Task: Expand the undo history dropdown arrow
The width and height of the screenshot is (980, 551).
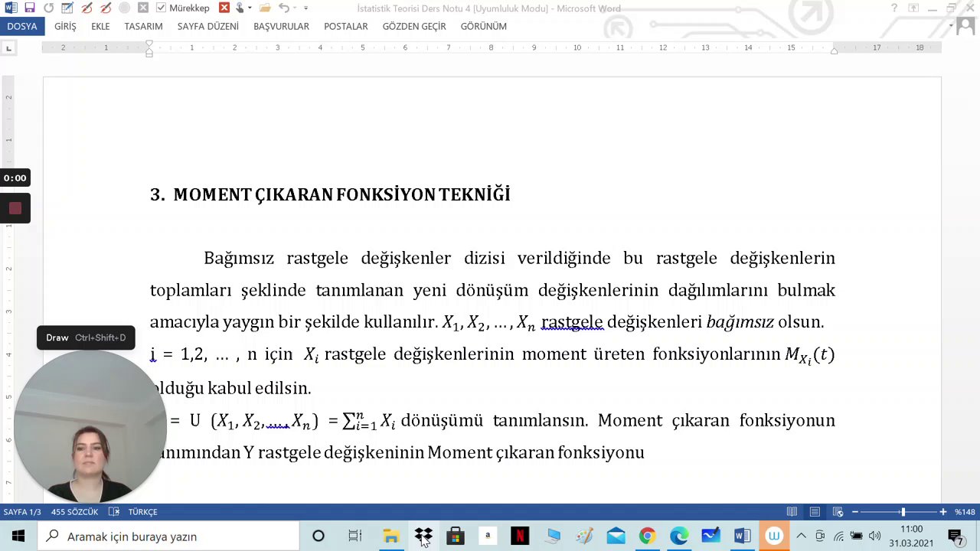Action: [x=295, y=8]
